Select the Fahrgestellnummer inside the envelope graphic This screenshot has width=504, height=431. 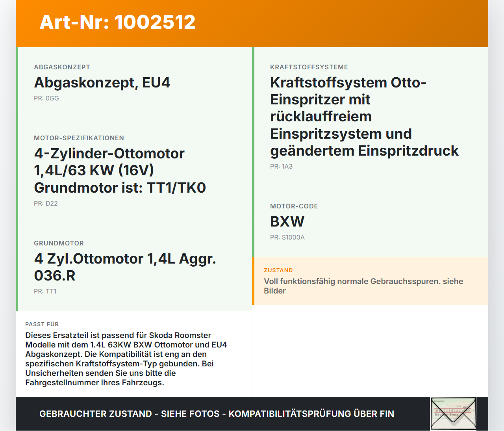point(453,410)
